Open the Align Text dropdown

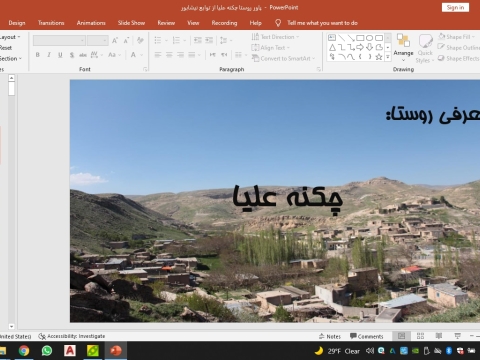270,48
